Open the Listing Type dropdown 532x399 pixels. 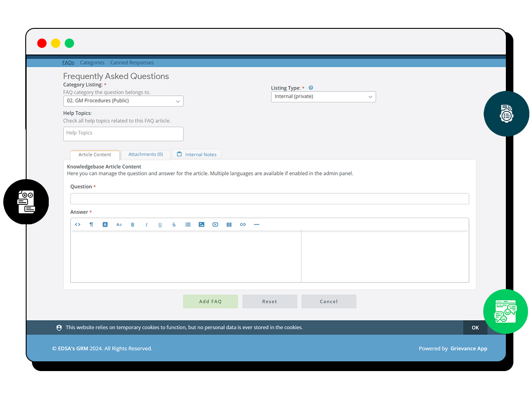coord(323,96)
